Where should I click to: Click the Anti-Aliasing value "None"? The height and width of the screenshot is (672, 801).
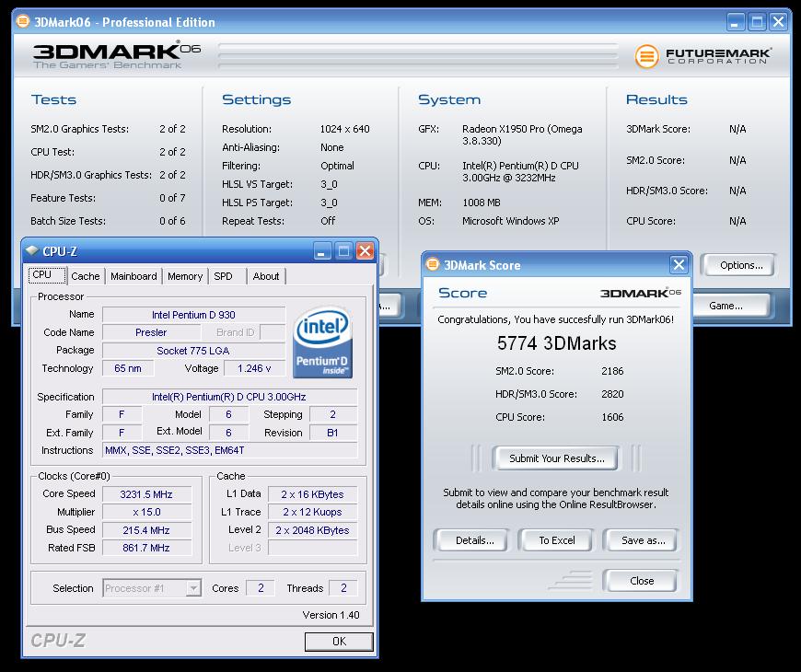coord(332,147)
